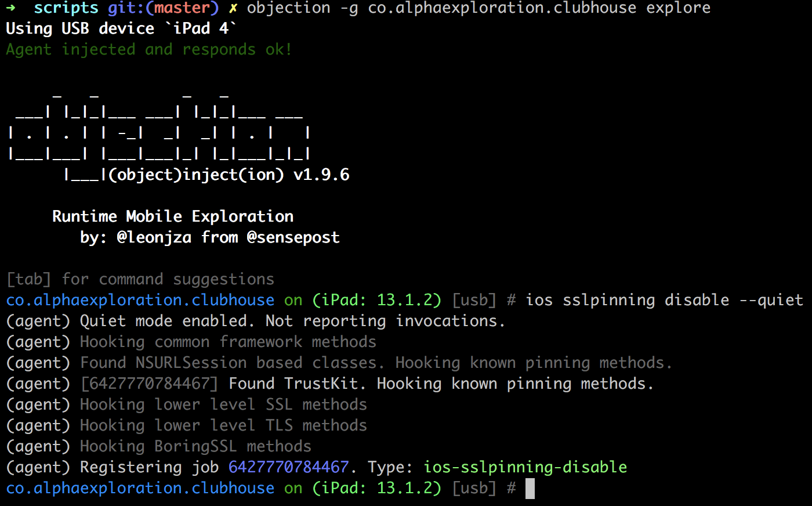Click 'Hooking BoringSSL methods' line
812x506 pixels.
[x=195, y=446]
